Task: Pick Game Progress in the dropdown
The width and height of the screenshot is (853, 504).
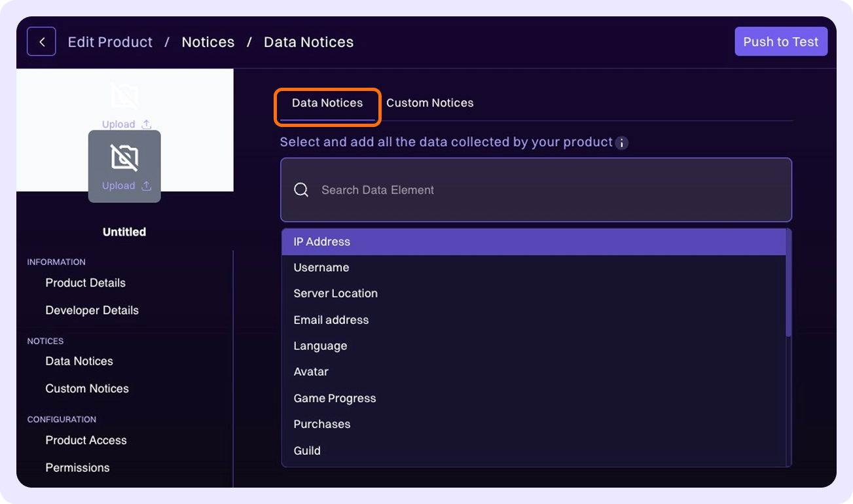Action: point(335,398)
